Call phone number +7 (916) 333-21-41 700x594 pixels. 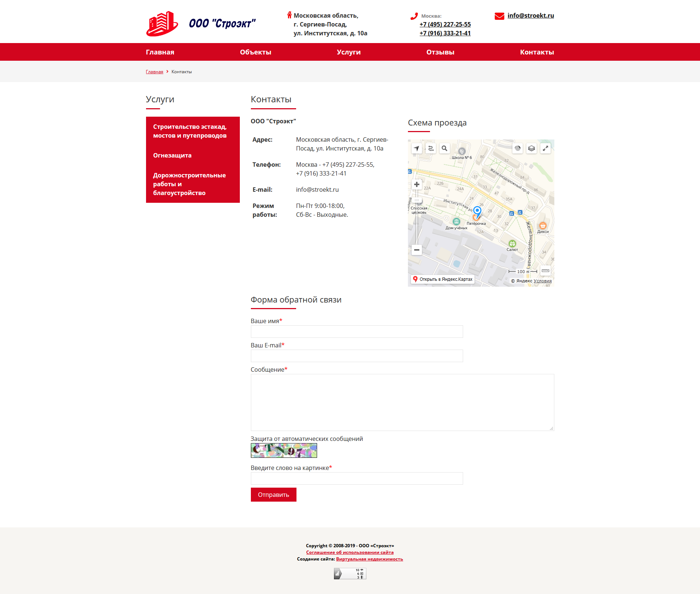(x=445, y=33)
